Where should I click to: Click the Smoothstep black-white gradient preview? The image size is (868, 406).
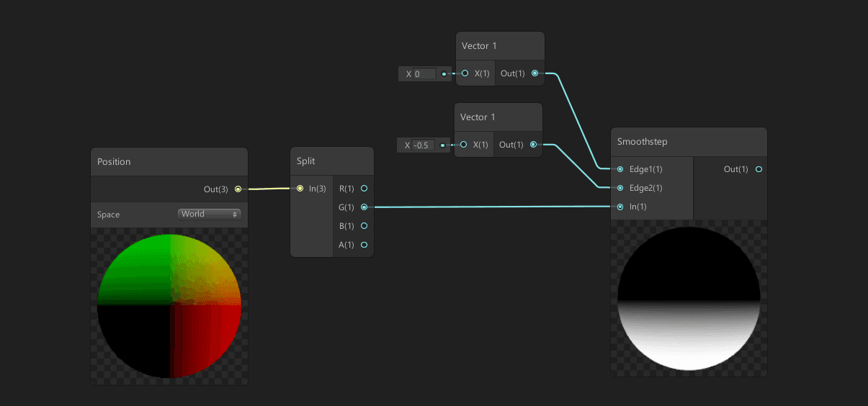pos(689,299)
